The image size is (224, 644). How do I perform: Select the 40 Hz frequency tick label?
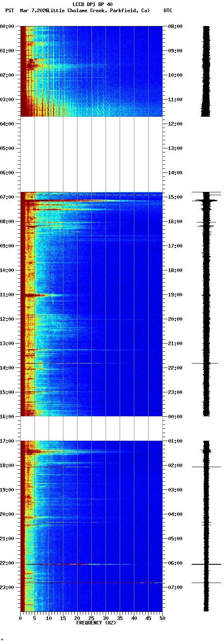coord(134,618)
